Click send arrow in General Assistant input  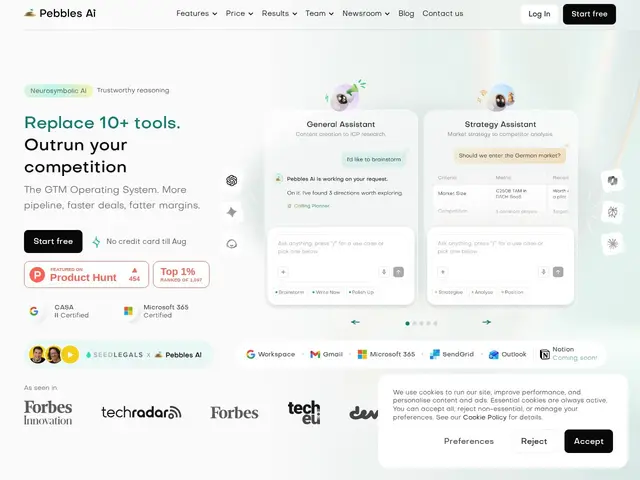pos(398,272)
